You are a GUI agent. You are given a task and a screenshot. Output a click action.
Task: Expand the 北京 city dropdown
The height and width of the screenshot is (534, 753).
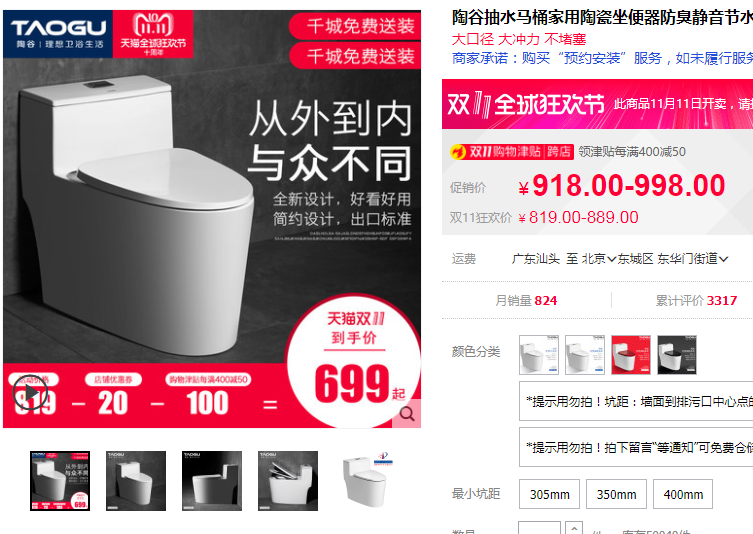[599, 259]
